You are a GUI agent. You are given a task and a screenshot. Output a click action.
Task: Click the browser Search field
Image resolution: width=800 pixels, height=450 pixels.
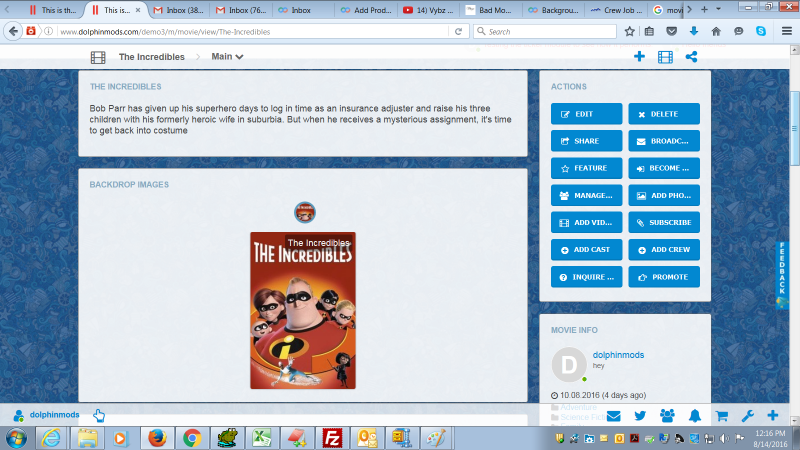coord(545,32)
